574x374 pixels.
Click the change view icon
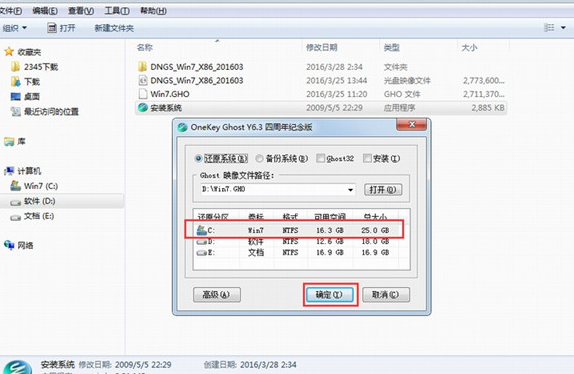(549, 27)
